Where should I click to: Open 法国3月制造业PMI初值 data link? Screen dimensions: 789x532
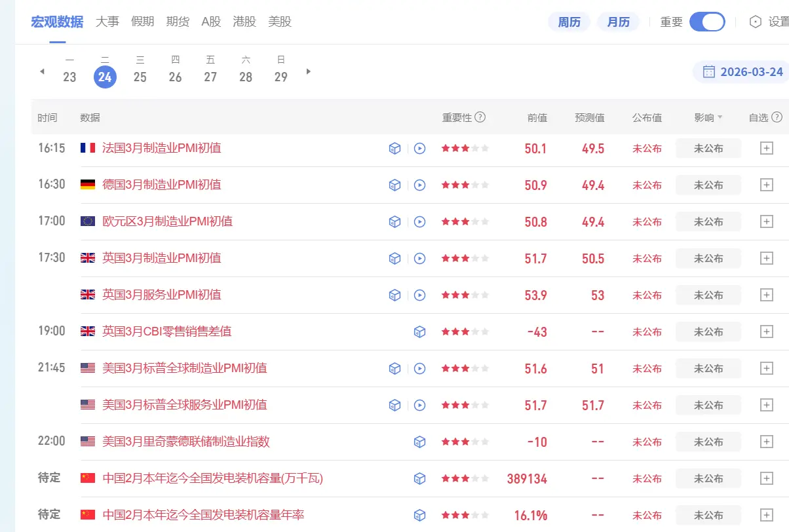162,148
